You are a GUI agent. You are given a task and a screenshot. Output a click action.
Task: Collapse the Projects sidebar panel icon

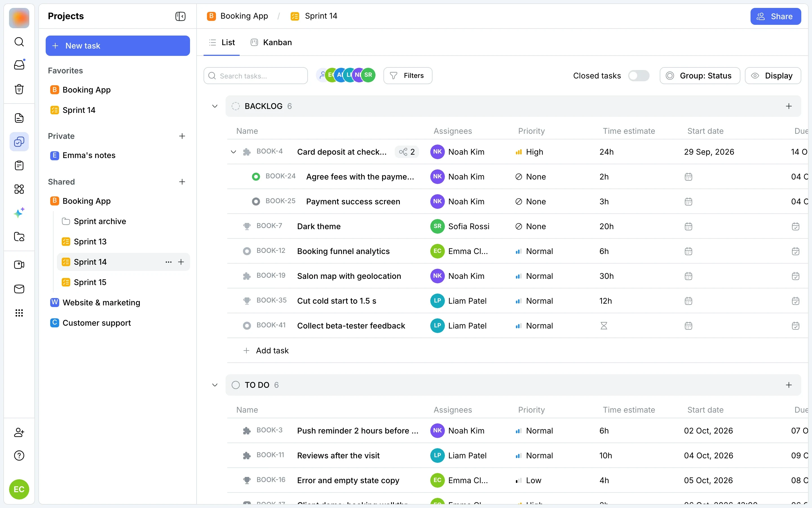coord(180,16)
